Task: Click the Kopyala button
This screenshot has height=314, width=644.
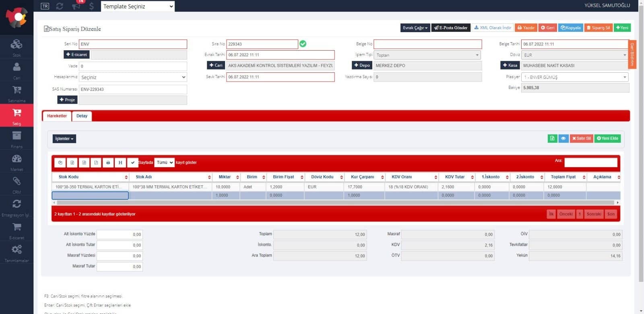Action: tap(570, 28)
